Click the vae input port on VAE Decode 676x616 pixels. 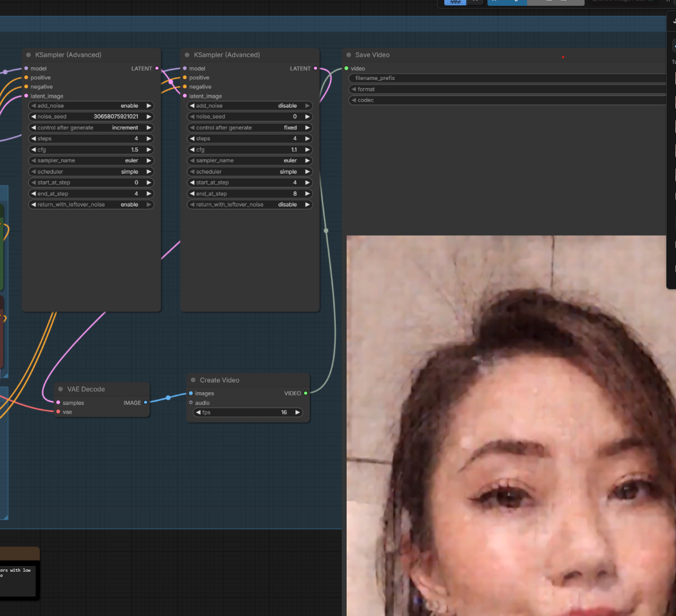[58, 412]
